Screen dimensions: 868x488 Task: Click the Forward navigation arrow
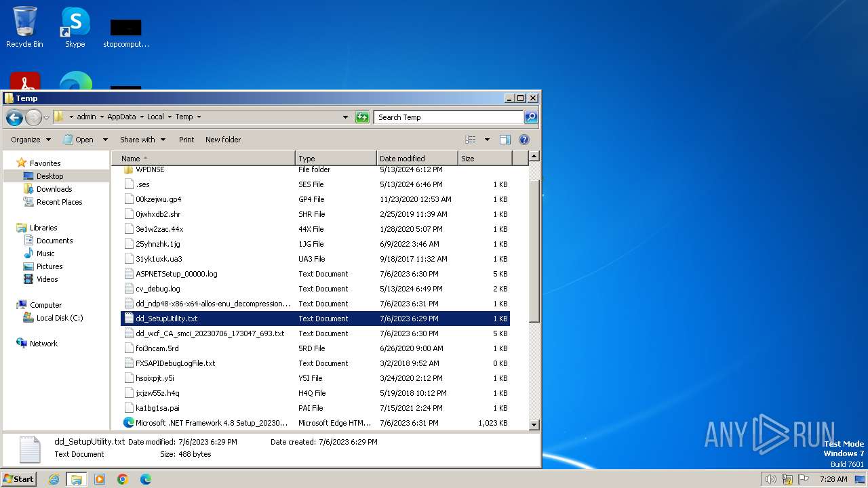point(33,117)
